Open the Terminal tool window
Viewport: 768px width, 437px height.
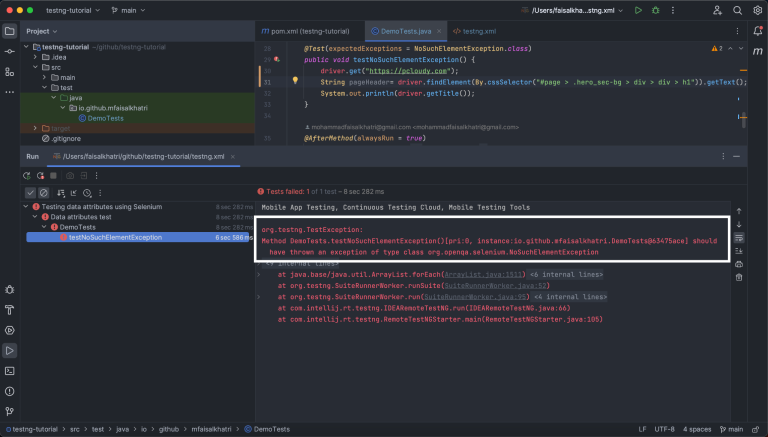(x=10, y=370)
